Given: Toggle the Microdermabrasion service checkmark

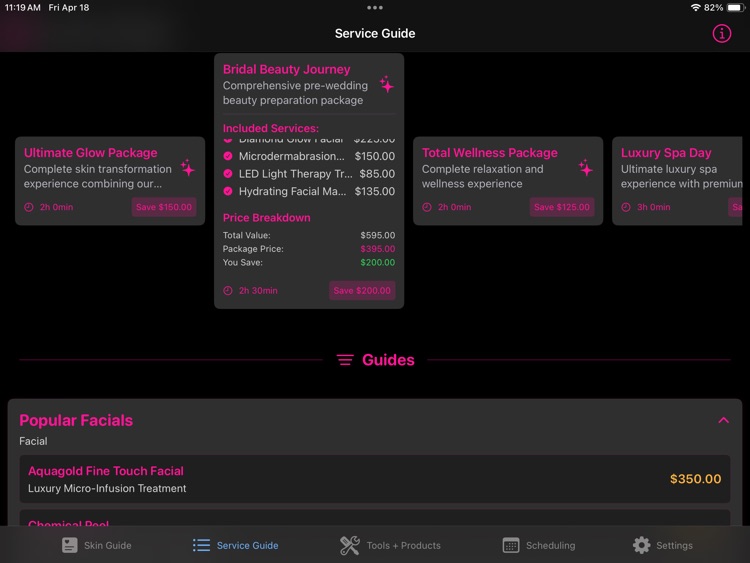Looking at the screenshot, I should point(228,156).
